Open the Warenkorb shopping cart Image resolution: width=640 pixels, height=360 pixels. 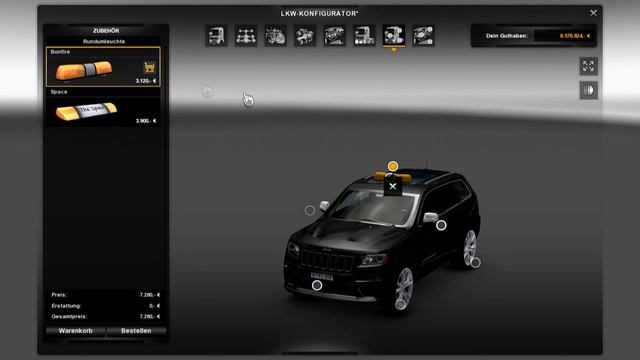click(x=76, y=331)
